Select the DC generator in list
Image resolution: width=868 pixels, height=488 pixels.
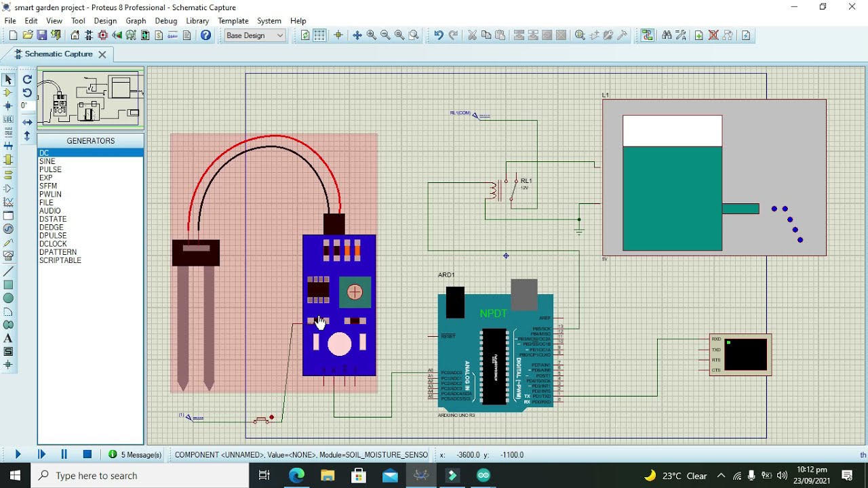90,153
